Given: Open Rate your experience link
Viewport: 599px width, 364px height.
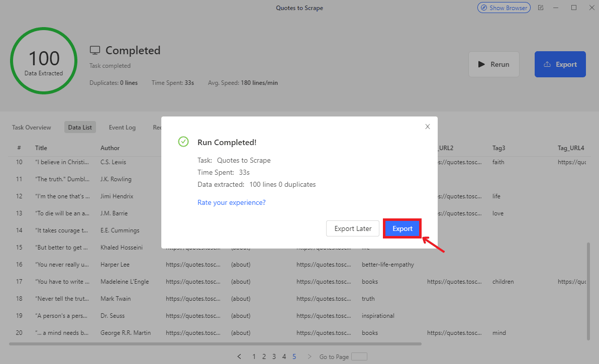Looking at the screenshot, I should pos(232,202).
